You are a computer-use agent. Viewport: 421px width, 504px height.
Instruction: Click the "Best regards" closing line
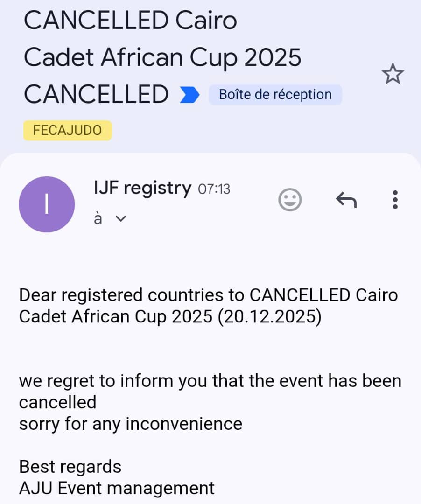(x=70, y=466)
